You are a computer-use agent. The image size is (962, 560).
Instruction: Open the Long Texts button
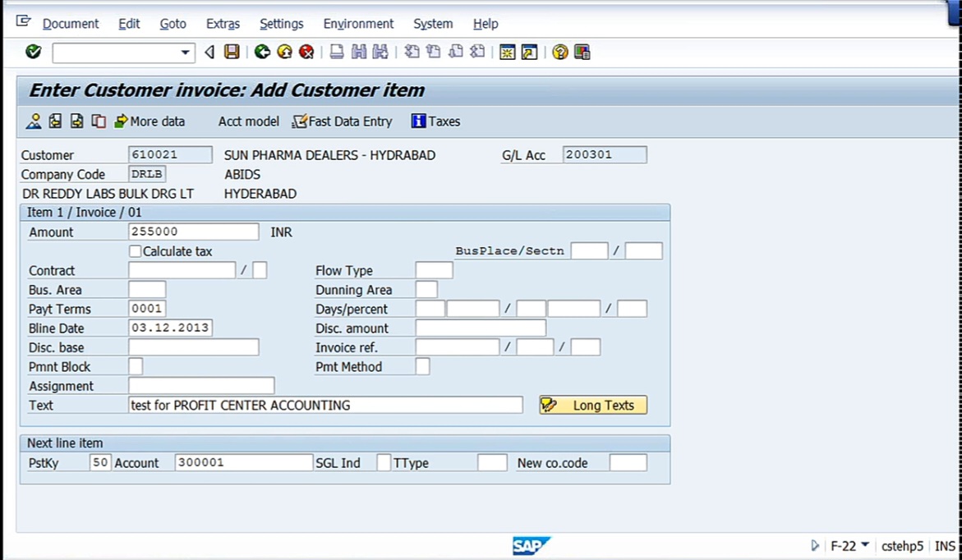(593, 405)
